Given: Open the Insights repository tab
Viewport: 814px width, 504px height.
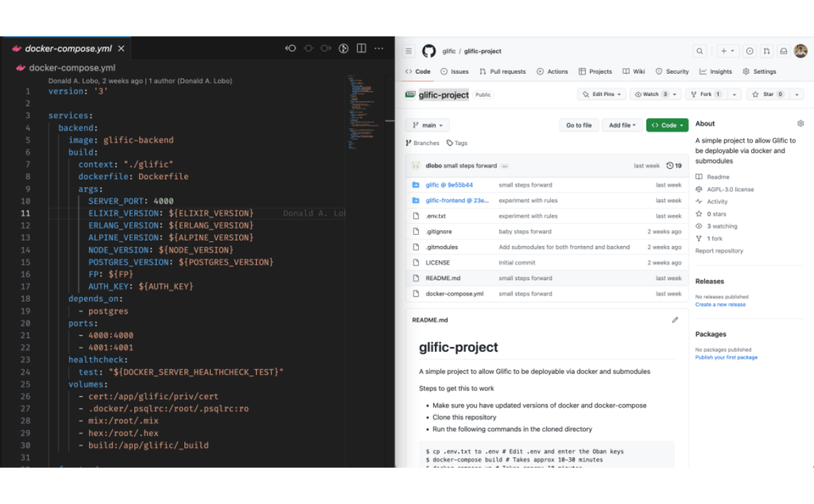Looking at the screenshot, I should pos(716,72).
